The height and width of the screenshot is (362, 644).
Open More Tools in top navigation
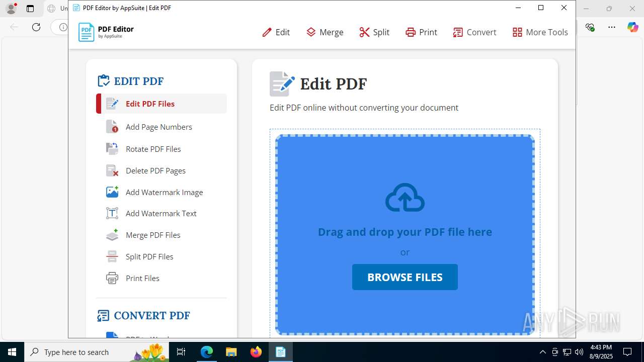(540, 32)
